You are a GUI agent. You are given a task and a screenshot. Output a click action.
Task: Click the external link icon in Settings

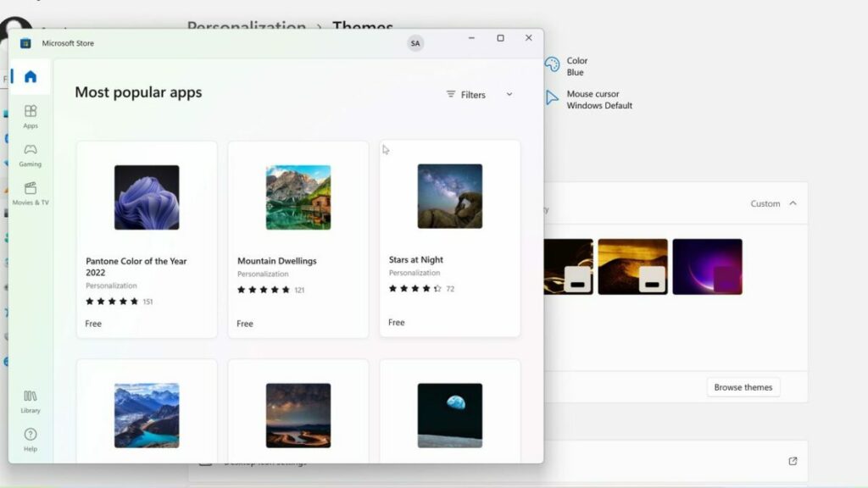pyautogui.click(x=793, y=461)
